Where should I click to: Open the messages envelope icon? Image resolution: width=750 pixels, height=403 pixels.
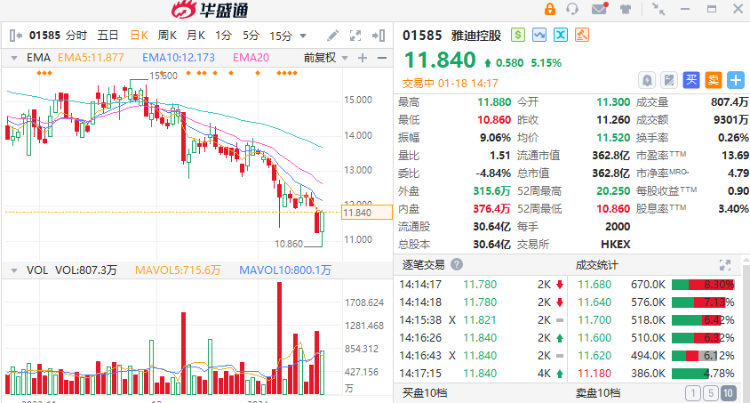[599, 9]
